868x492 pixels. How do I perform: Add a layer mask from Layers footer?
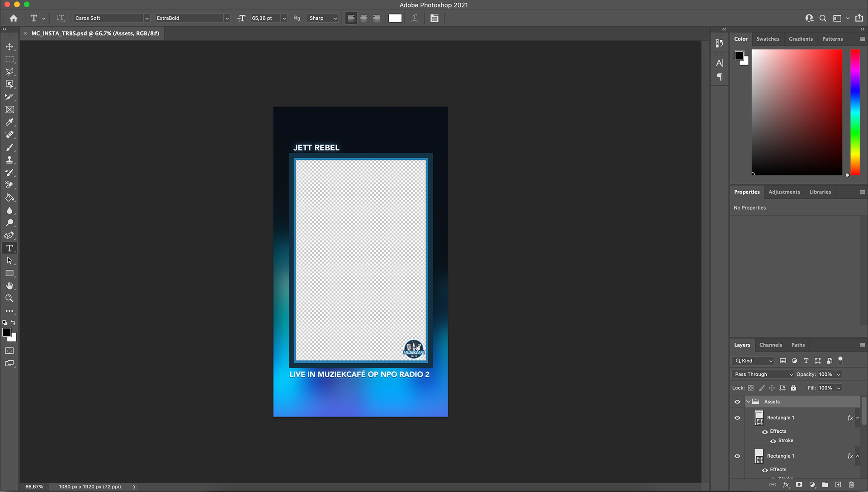coord(799,485)
